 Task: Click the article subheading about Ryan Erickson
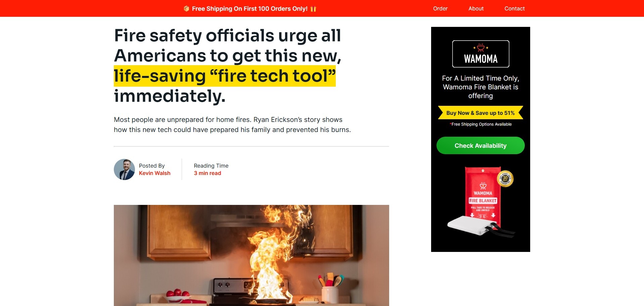tap(232, 125)
